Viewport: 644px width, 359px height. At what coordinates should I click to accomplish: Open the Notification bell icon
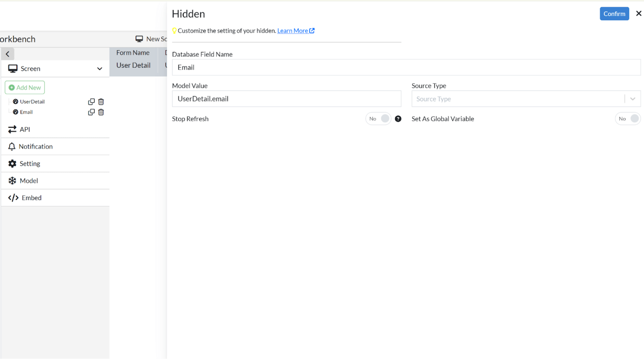click(x=12, y=146)
